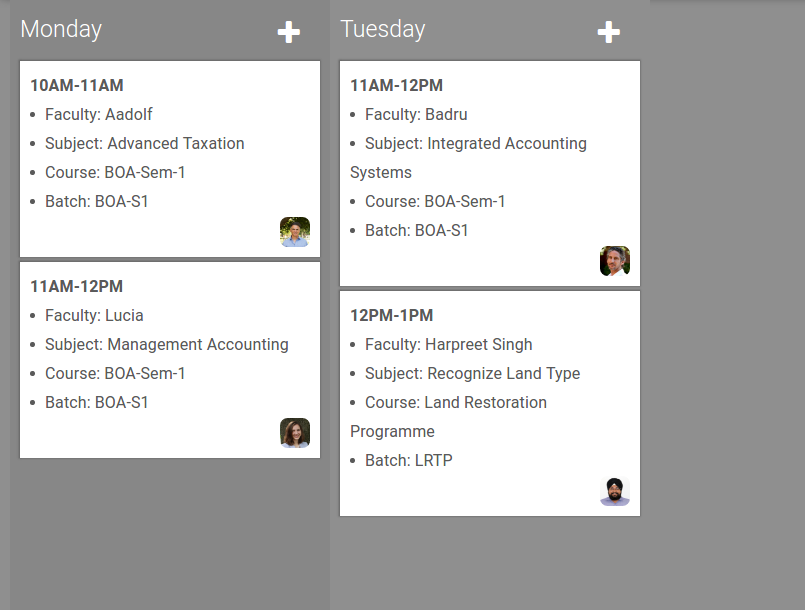Open the Tuesday 11AM-12PM session card
This screenshot has width=805, height=610.
pos(490,174)
